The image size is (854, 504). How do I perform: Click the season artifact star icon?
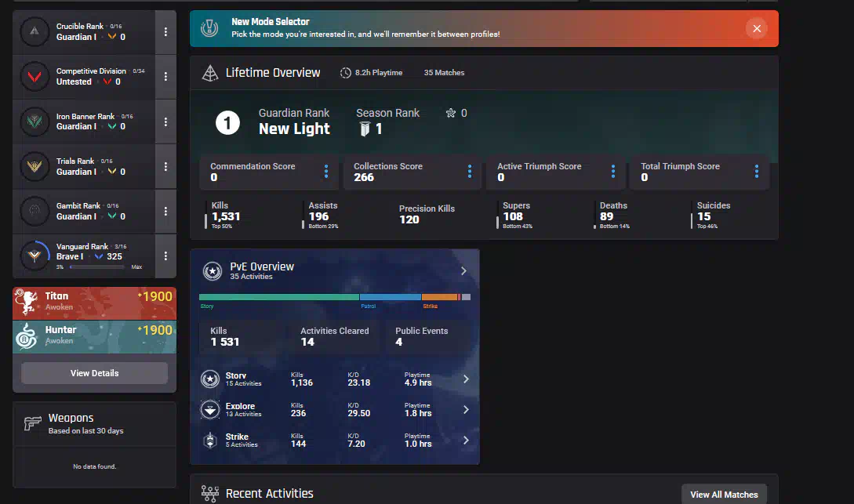pyautogui.click(x=450, y=113)
